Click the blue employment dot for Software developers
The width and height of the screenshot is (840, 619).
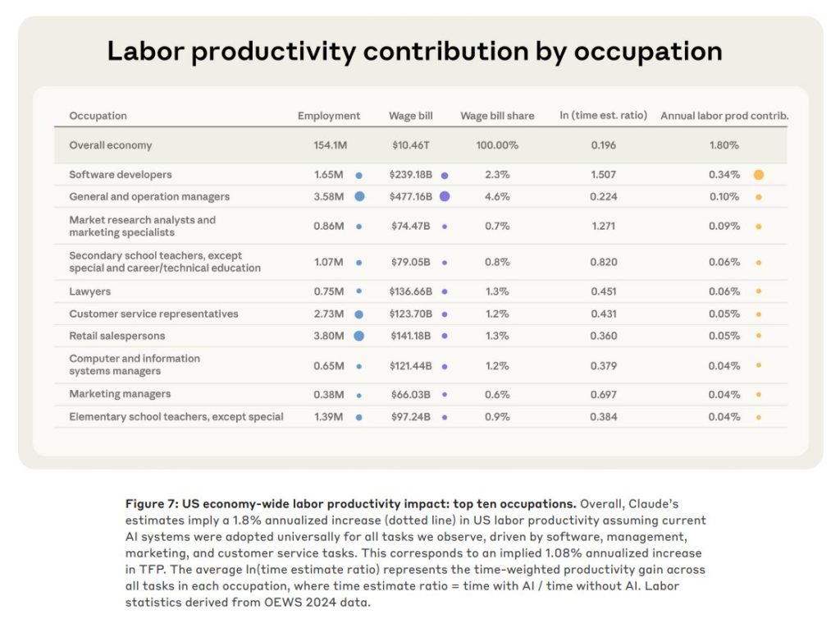358,175
